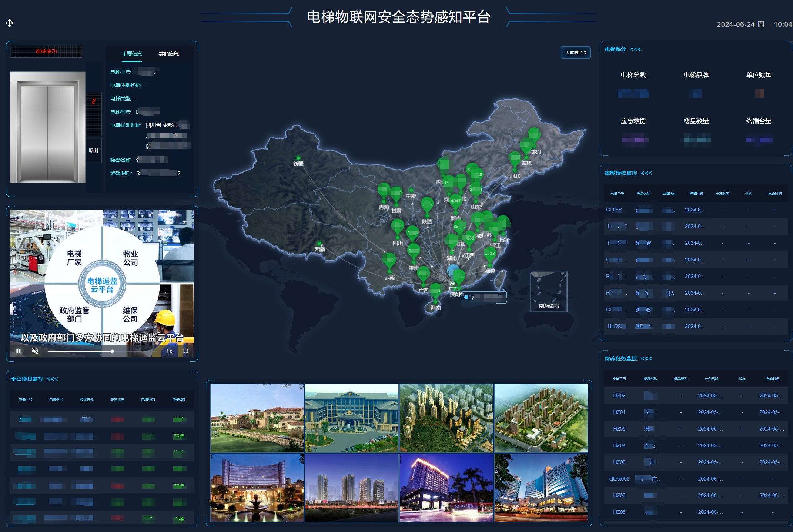The height and width of the screenshot is (532, 793).
Task: Toggle the 连接成功 status indicator
Action: pyautogui.click(x=46, y=51)
